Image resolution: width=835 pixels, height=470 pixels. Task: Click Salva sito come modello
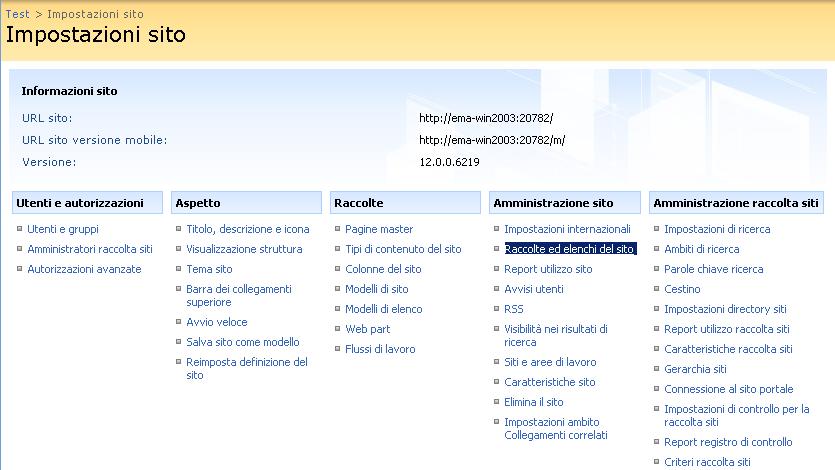242,342
